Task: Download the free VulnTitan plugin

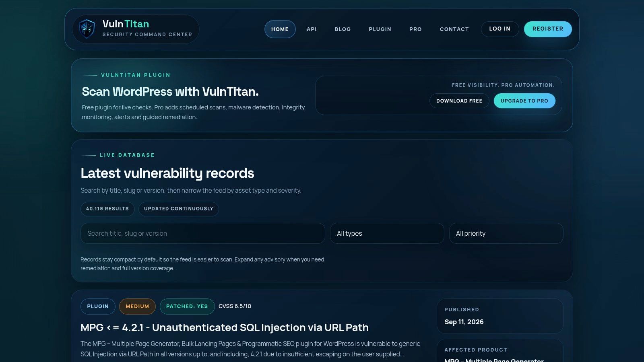Action: (x=459, y=101)
